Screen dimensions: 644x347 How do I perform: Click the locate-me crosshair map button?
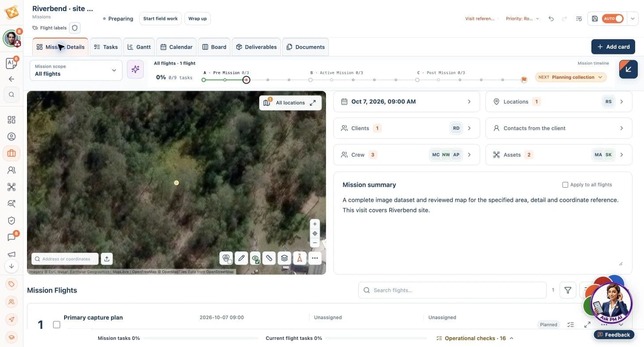coord(315,233)
